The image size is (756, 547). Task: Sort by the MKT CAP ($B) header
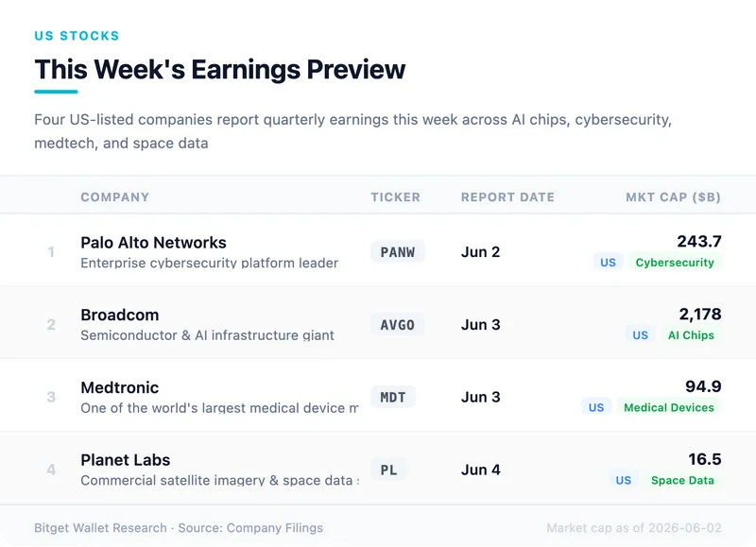(673, 197)
